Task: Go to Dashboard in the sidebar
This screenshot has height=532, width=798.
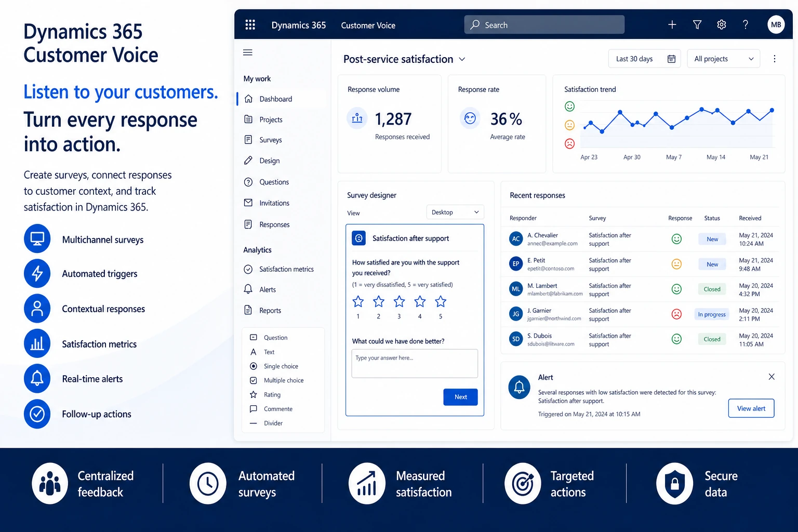Action: pyautogui.click(x=281, y=99)
